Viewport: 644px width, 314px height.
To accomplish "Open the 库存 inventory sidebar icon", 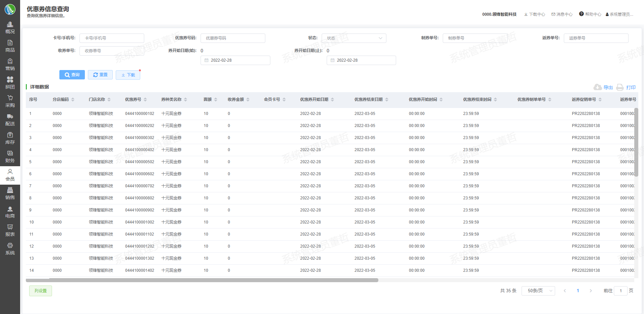I will point(10,135).
